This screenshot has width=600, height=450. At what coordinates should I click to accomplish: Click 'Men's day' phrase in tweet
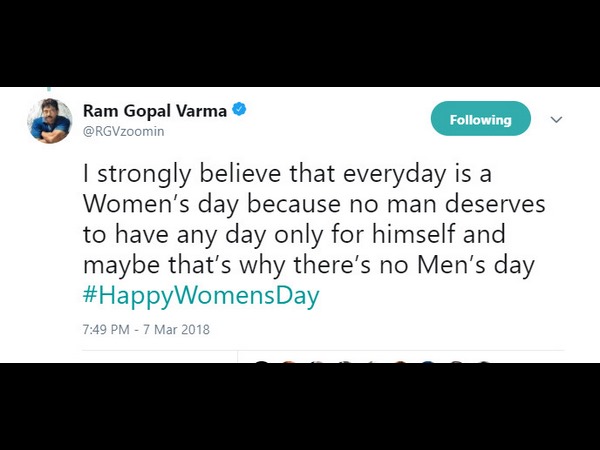476,265
